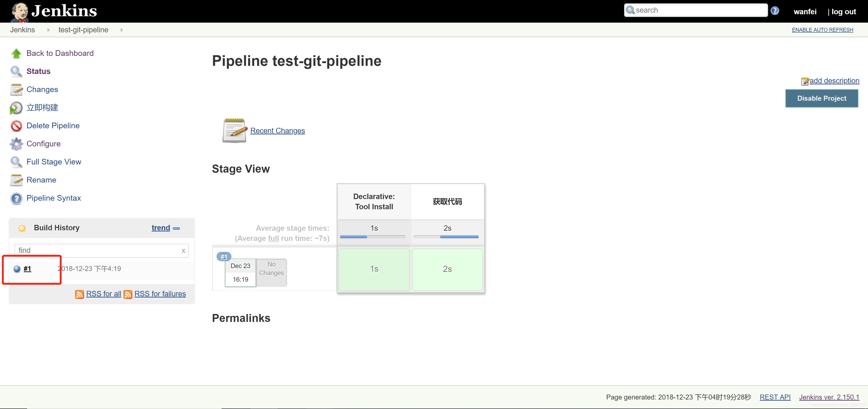This screenshot has width=868, height=409.
Task: Click the build now clock icon
Action: (x=16, y=108)
